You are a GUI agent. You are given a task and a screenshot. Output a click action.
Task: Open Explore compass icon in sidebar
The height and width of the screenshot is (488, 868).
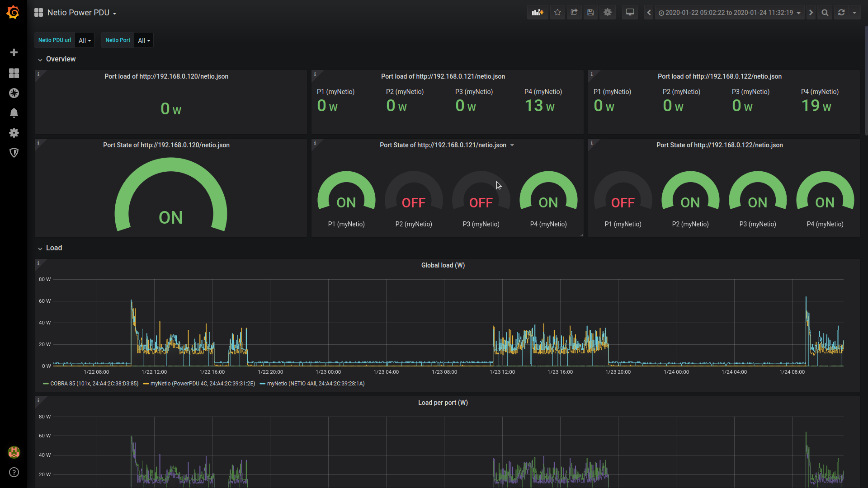click(14, 93)
